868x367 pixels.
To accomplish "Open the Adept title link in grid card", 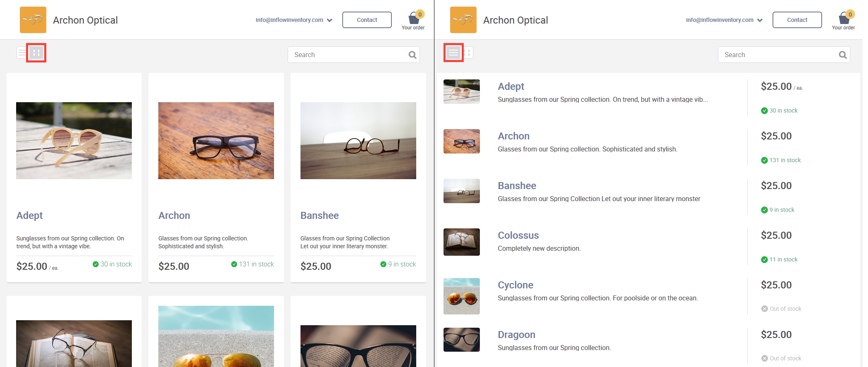I will point(30,216).
